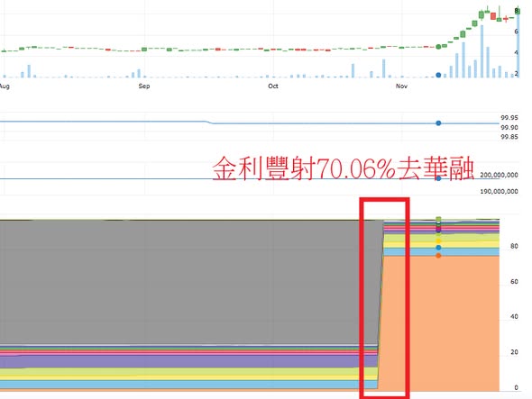
Task: Click the green circle marker on the candlestick chart
Action: 438,47
